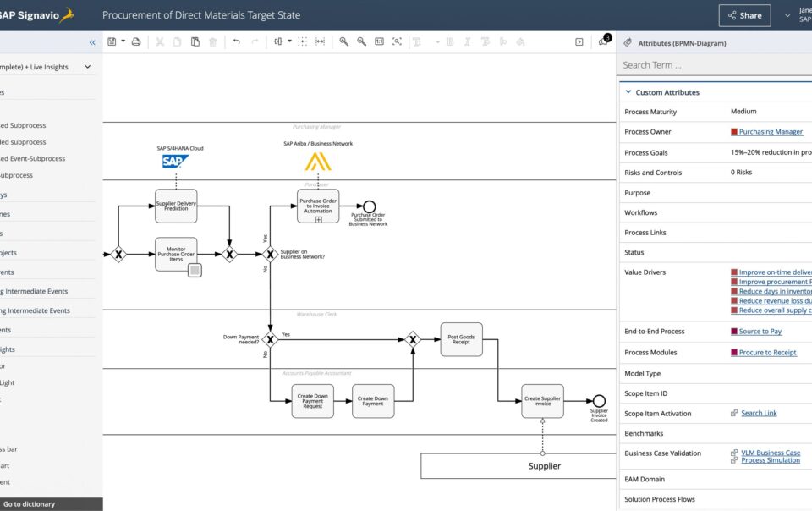Click the Zoom out magnifier
Viewport: 812px width, 511px height.
(361, 41)
